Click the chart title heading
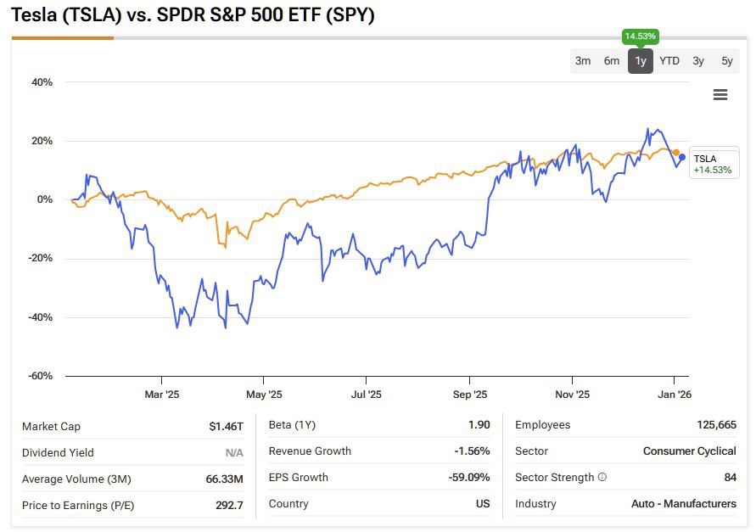 (193, 15)
